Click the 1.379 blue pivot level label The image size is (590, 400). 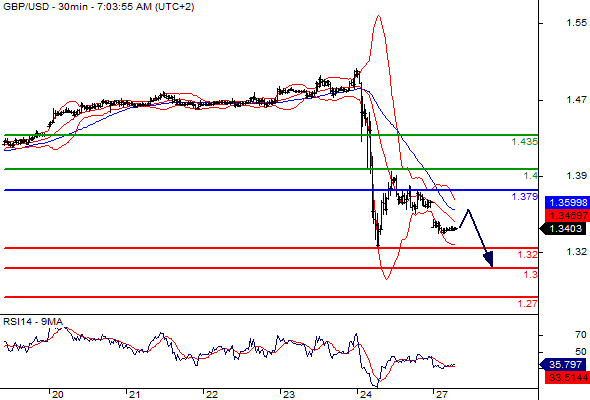(x=525, y=196)
